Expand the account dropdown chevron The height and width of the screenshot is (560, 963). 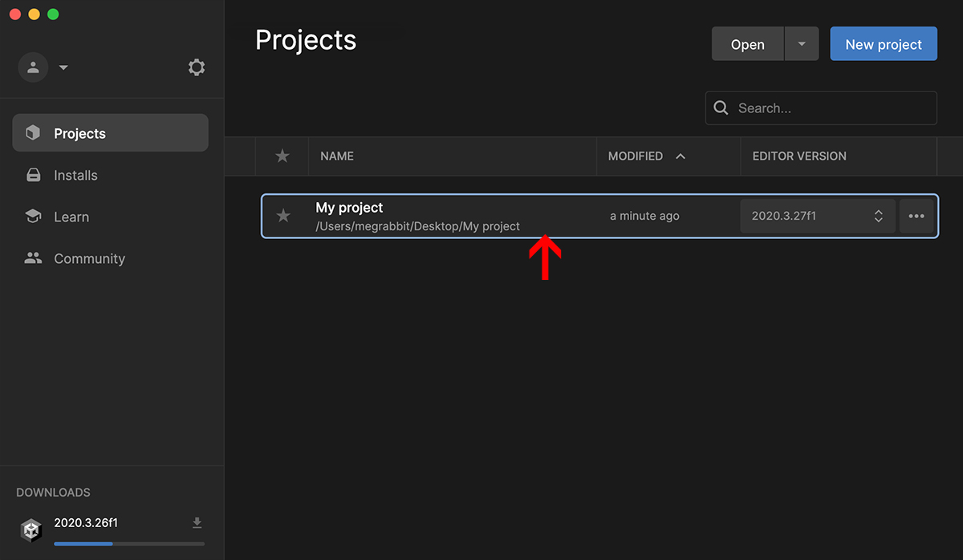point(63,67)
